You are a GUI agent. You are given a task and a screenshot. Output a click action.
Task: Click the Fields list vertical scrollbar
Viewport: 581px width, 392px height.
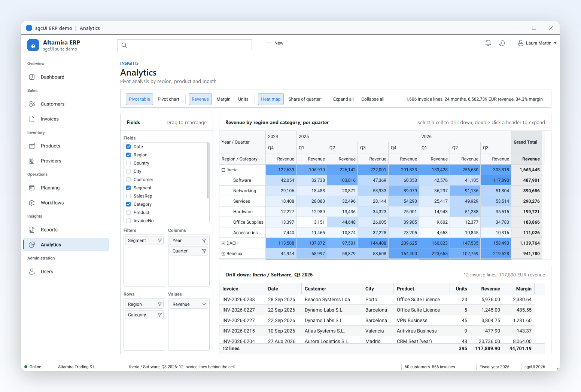pyautogui.click(x=208, y=171)
